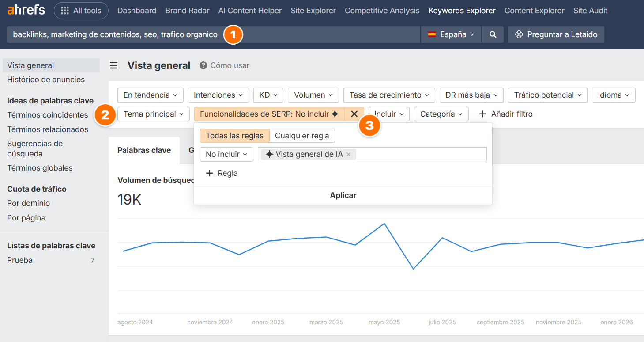Open the Volumen filter dropdown
The width and height of the screenshot is (644, 342).
click(313, 95)
